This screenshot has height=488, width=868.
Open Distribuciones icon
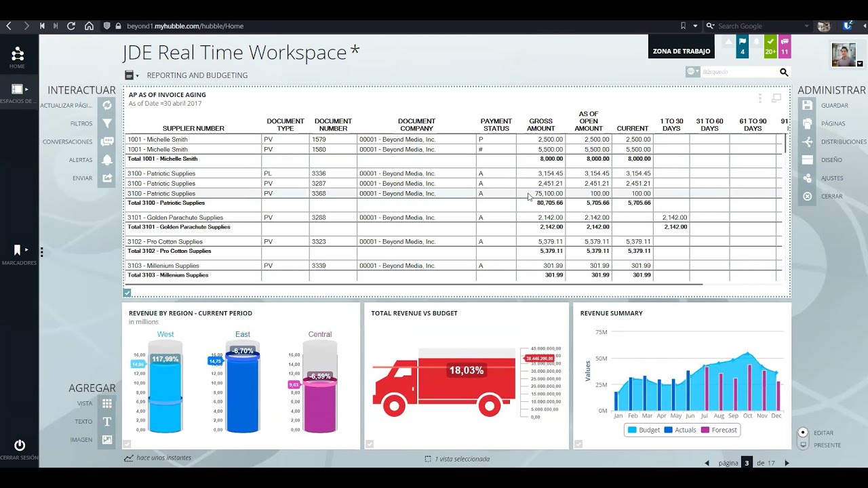[807, 142]
